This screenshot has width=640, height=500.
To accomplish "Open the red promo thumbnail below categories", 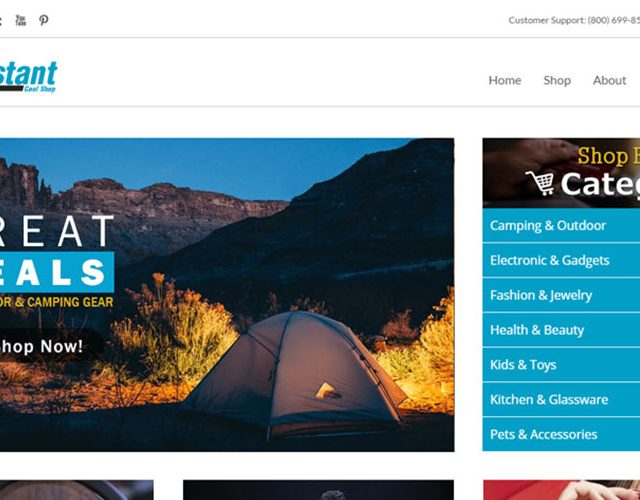I will [x=561, y=490].
